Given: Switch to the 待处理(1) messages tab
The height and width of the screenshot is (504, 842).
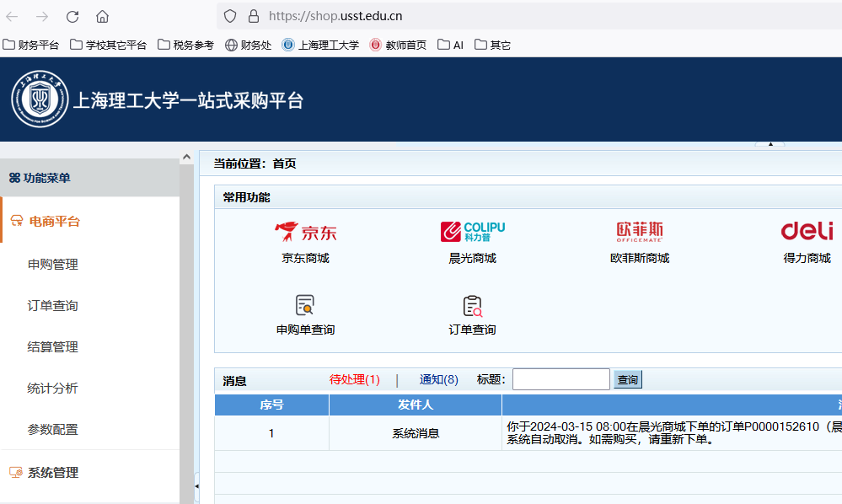Looking at the screenshot, I should [354, 379].
